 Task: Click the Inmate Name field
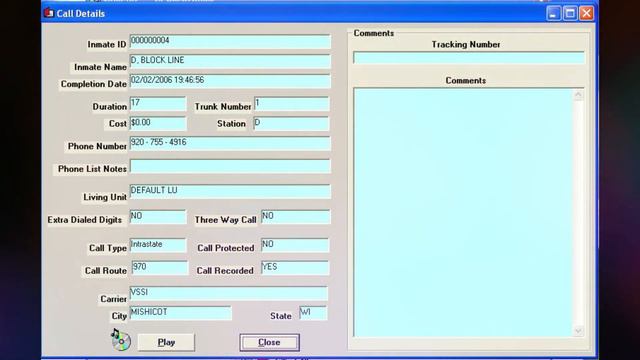(230, 61)
